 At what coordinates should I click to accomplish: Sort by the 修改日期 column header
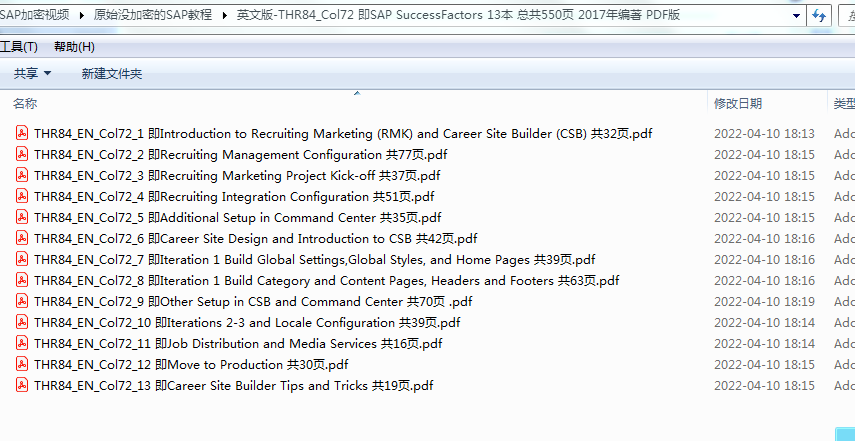738,104
